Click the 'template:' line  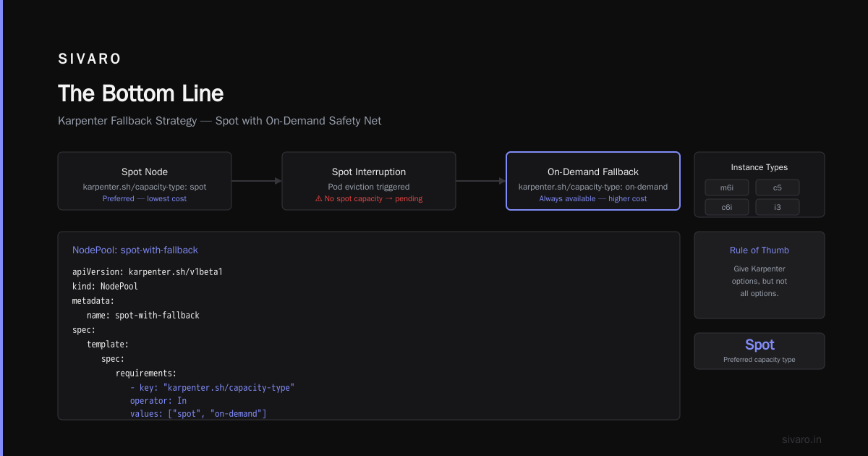click(108, 344)
